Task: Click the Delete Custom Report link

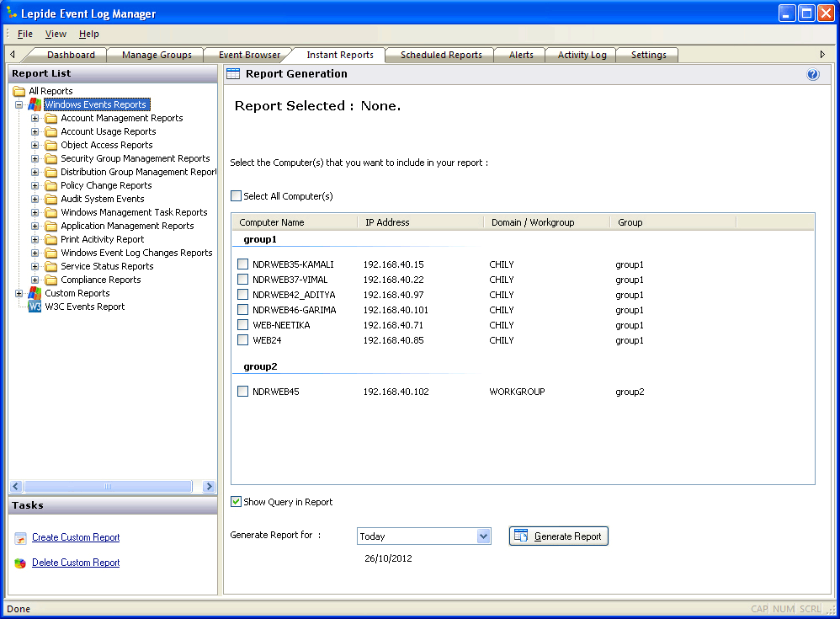Action: click(x=76, y=563)
